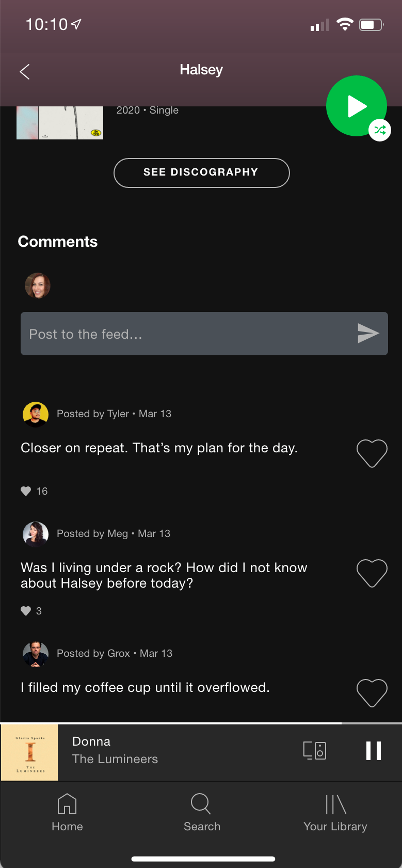This screenshot has height=868, width=402.
Task: Open Grox's profile avatar
Action: tap(36, 654)
